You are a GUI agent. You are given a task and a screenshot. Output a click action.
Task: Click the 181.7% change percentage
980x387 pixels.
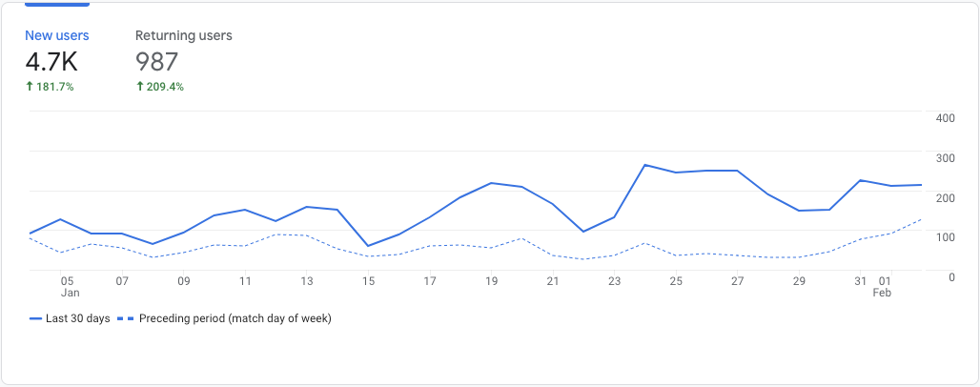pyautogui.click(x=55, y=87)
